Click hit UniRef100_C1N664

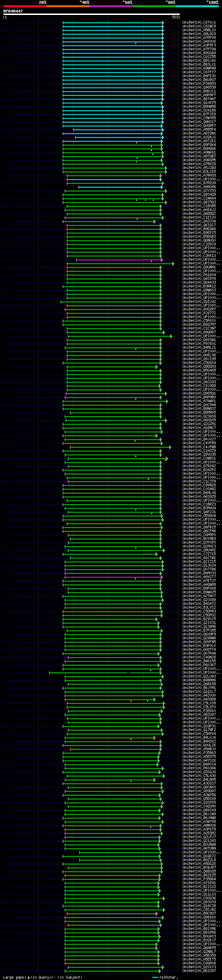[x=199, y=198]
